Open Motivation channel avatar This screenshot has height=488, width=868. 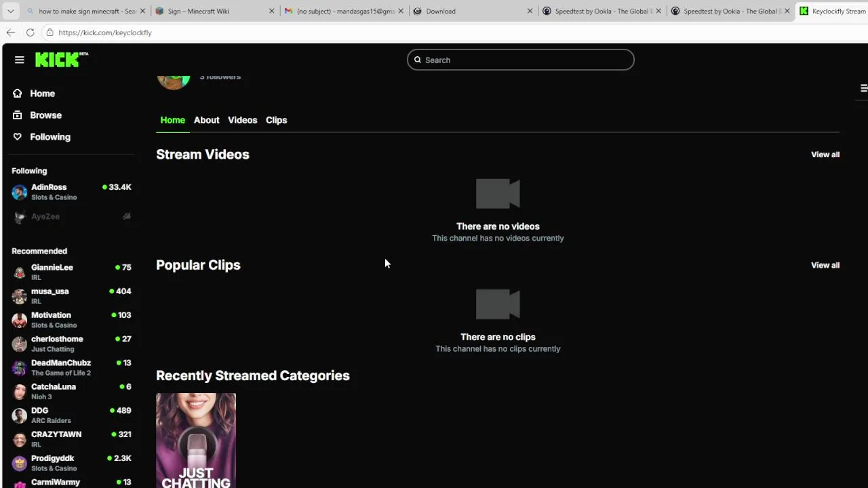(x=20, y=320)
